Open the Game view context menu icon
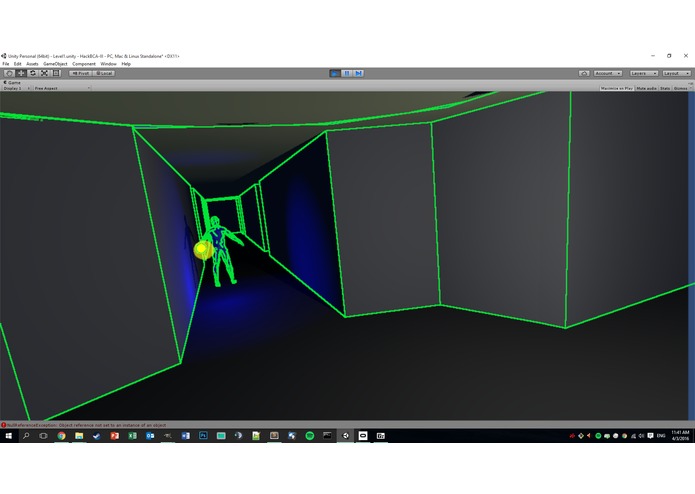Image resolution: width=695 pixels, height=494 pixels. pyautogui.click(x=691, y=82)
